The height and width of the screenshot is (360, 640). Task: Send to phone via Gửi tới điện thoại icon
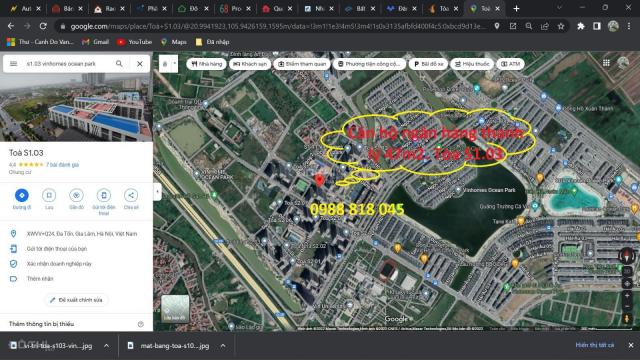click(104, 196)
